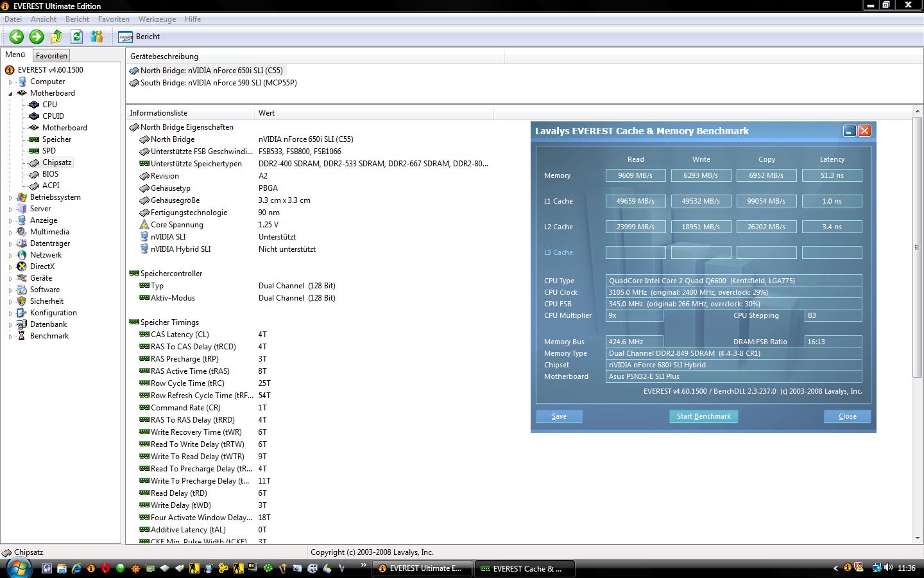Click the Memory Read 9609 MB/s field

(635, 175)
